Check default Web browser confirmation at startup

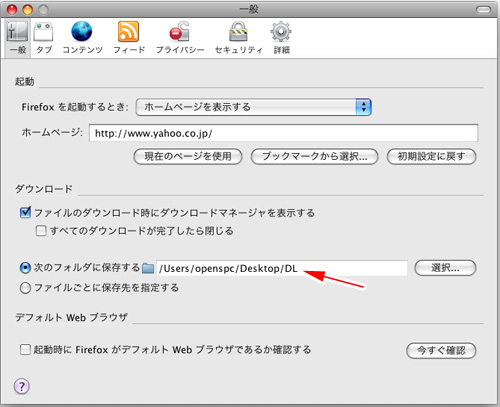point(25,350)
